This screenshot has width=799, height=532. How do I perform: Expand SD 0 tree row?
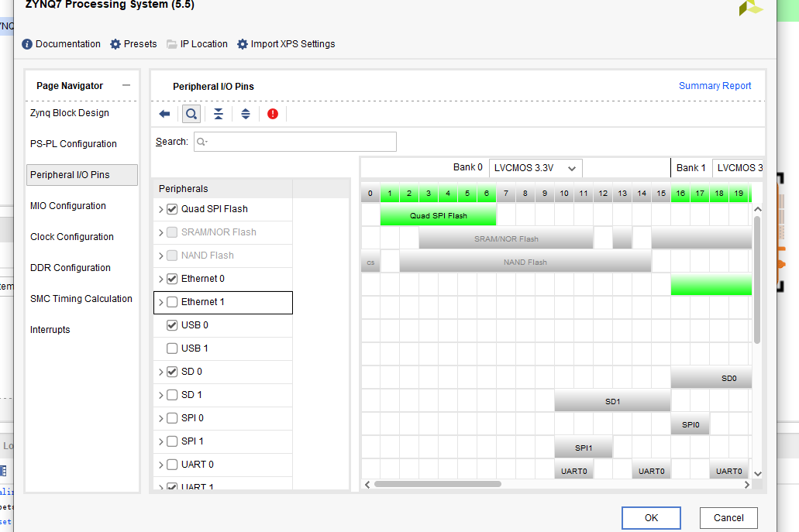[x=161, y=372]
